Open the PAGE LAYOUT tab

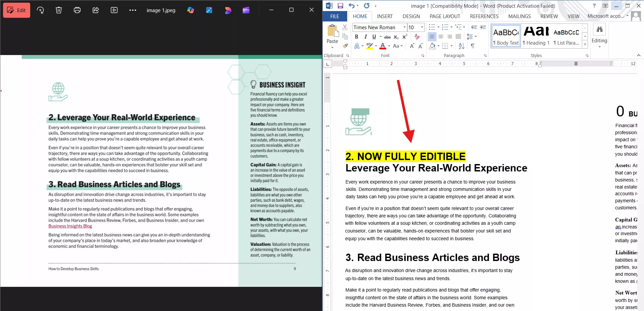445,16
